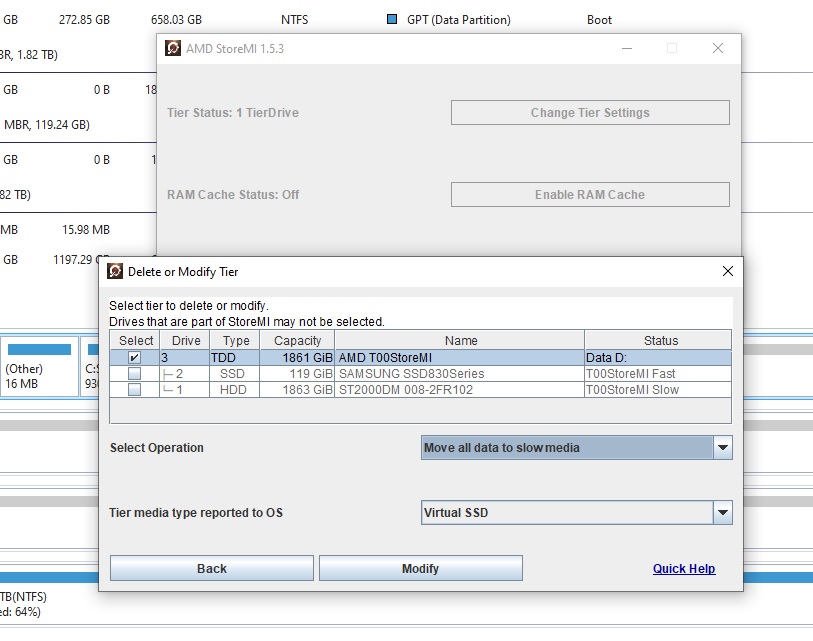The image size is (813, 641).
Task: Click 'MBR, 119.24 GB)' disk row in background
Action: 47,124
